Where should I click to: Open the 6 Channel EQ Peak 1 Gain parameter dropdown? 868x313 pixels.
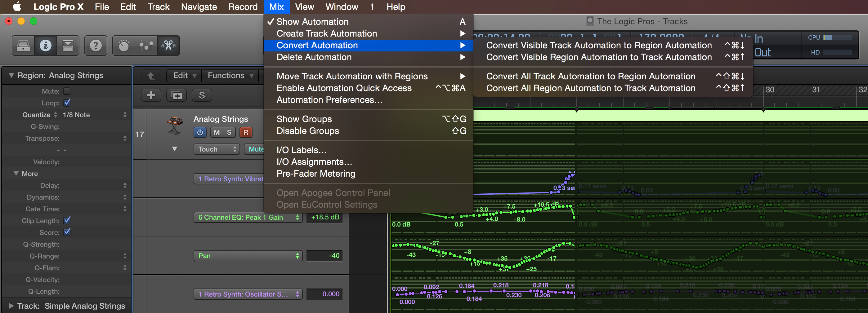[x=248, y=218]
